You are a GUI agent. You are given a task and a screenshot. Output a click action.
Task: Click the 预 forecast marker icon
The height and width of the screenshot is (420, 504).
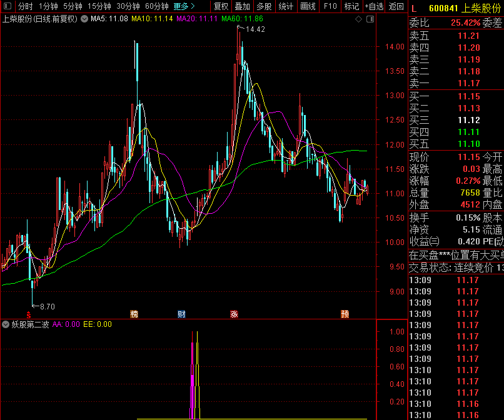point(345,314)
